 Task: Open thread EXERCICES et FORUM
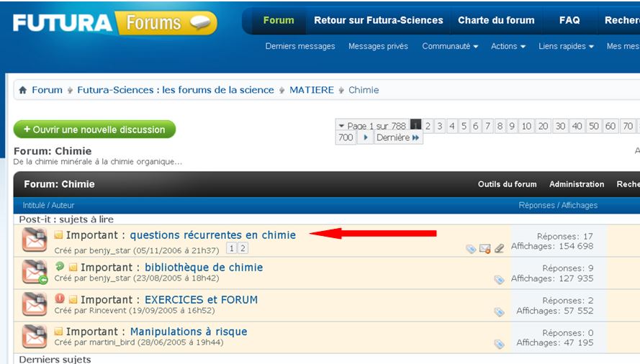coord(202,299)
